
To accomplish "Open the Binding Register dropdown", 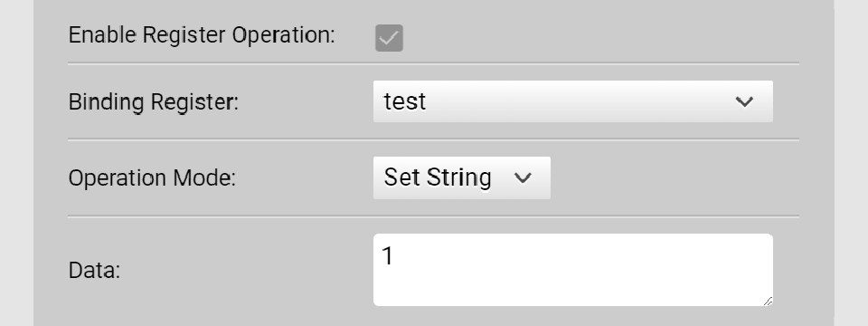I will point(573,101).
